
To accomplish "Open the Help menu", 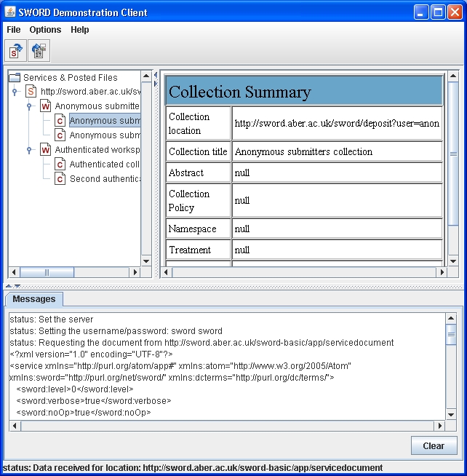I will click(x=80, y=30).
